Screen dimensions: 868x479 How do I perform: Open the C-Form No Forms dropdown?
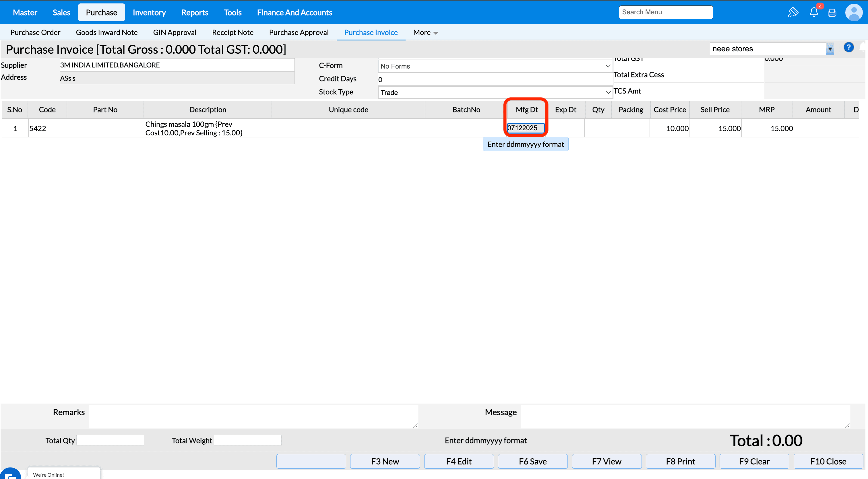(x=495, y=66)
